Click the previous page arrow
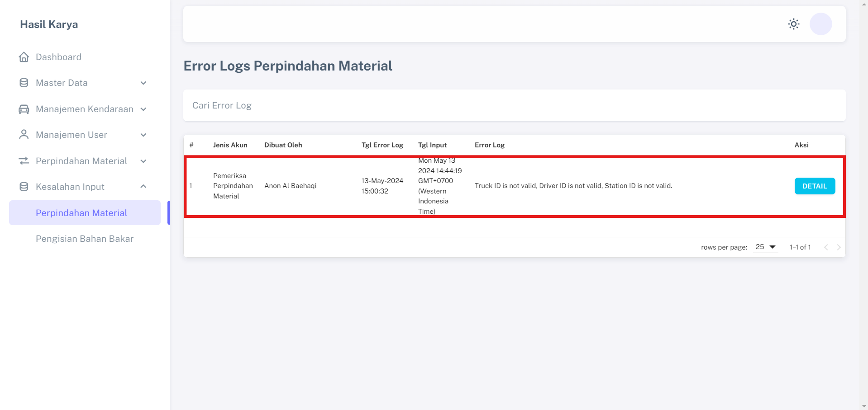 click(826, 247)
